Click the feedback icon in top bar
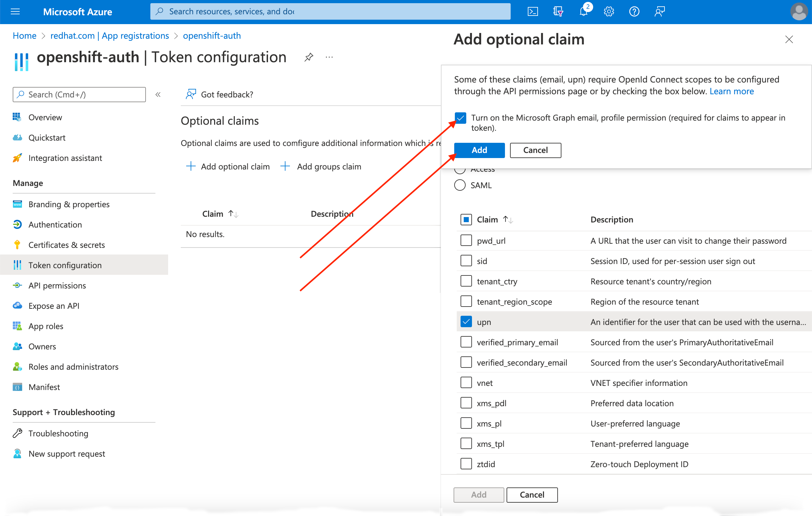Screen dimensions: 812x516 click(x=659, y=12)
